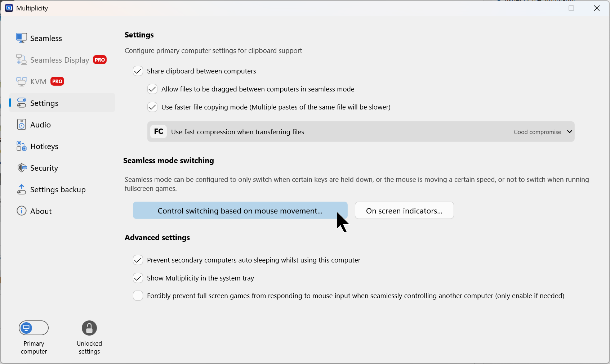Click the Unlocked settings padlock icon
Image resolution: width=610 pixels, height=364 pixels.
[x=89, y=328]
